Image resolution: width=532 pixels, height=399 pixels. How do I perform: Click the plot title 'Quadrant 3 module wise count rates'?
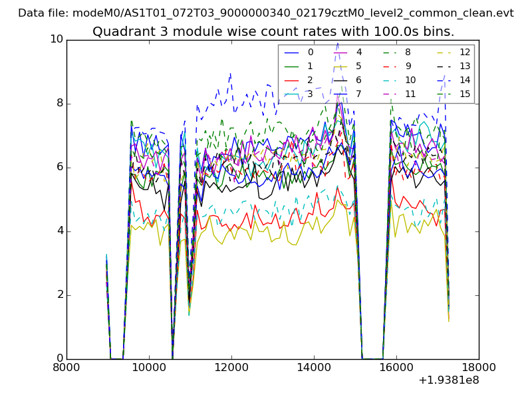273,31
